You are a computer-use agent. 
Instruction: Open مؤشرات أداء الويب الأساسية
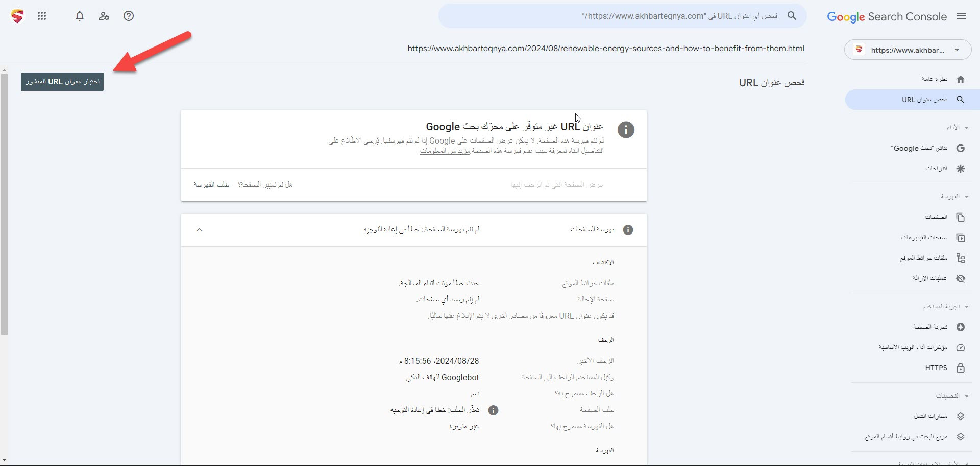pos(913,347)
